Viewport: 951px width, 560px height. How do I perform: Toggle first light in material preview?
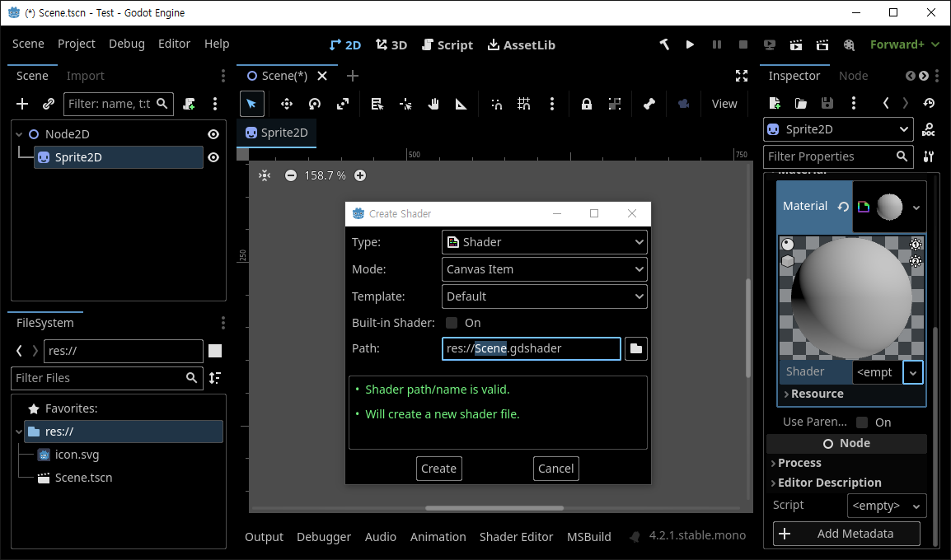(916, 244)
